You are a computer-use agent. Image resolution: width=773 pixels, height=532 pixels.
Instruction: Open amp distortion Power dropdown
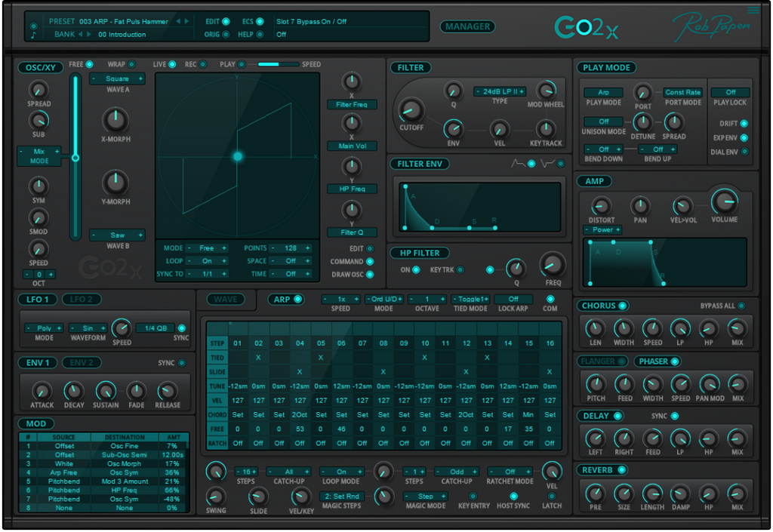[602, 230]
